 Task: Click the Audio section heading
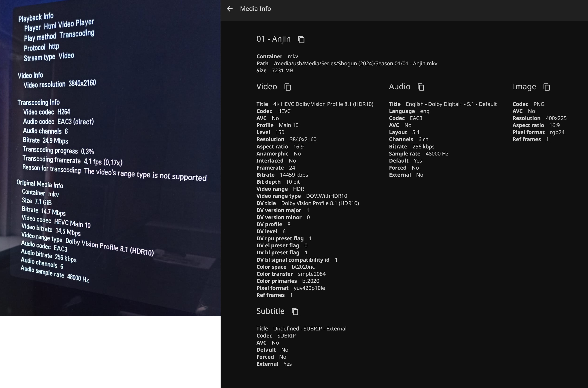pos(399,87)
